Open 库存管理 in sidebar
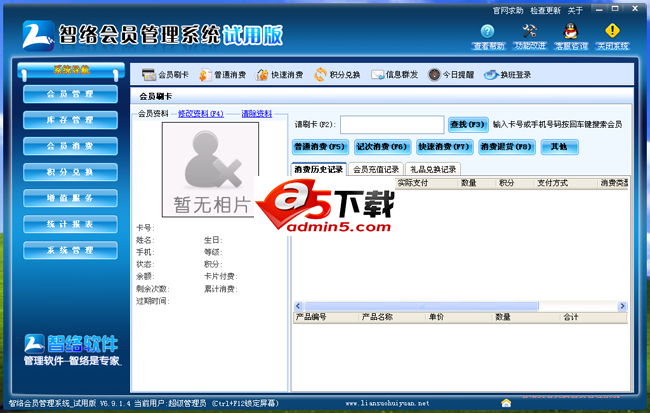 70,120
